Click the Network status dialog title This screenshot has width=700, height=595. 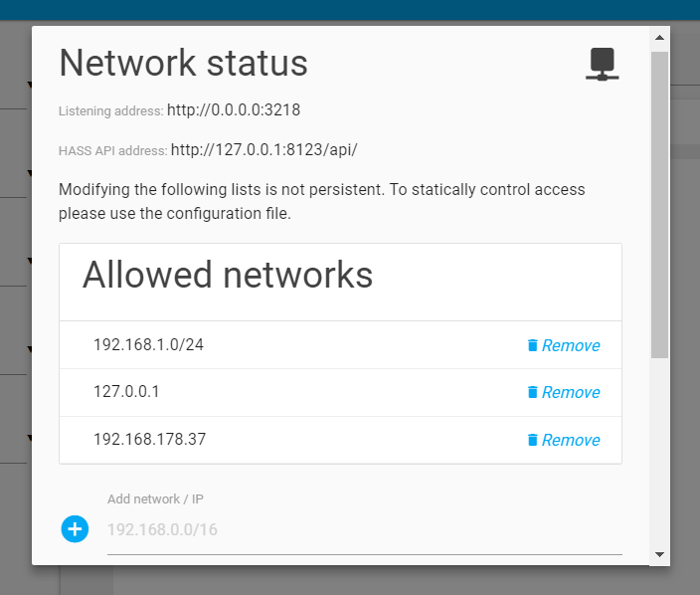pyautogui.click(x=184, y=63)
